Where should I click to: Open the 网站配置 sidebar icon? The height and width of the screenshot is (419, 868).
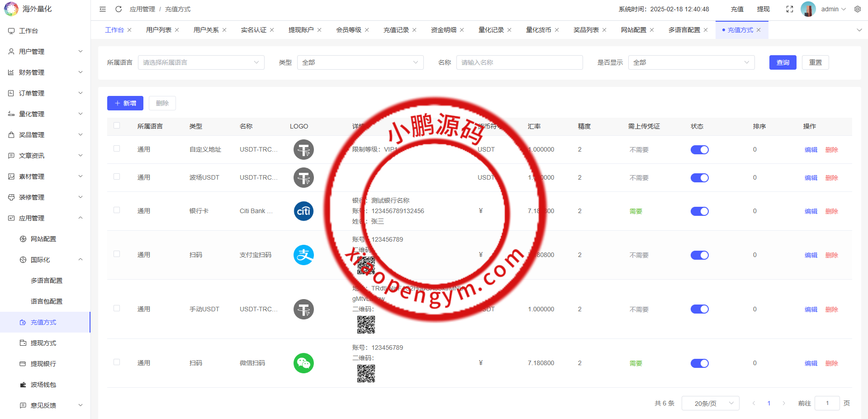pyautogui.click(x=22, y=239)
